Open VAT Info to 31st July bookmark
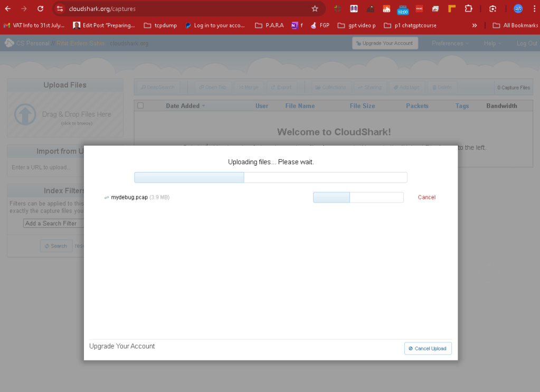Screen dimensions: 540x392 click(x=34, y=25)
